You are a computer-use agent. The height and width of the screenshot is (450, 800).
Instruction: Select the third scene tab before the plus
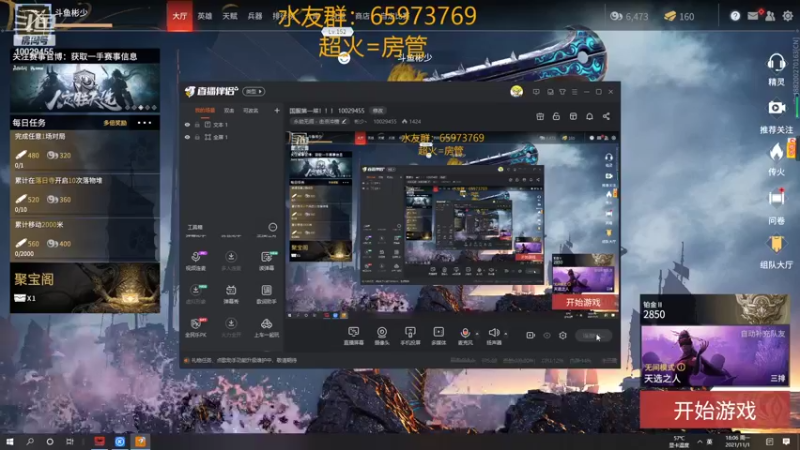(250, 110)
